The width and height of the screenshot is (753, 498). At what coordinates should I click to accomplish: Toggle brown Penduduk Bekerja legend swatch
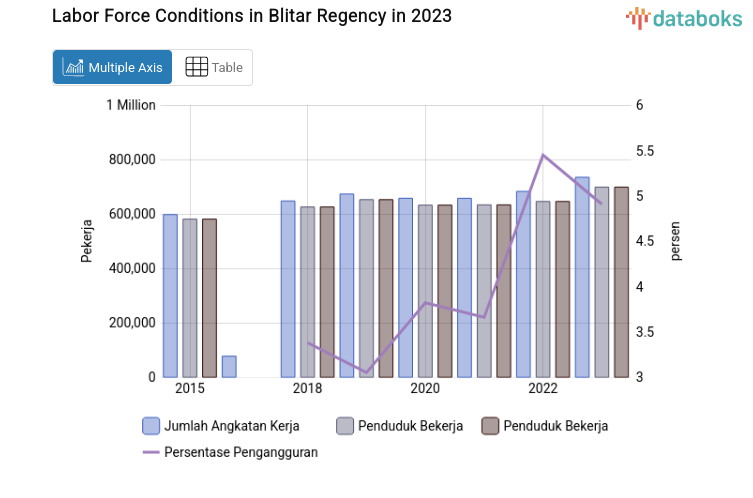(490, 426)
